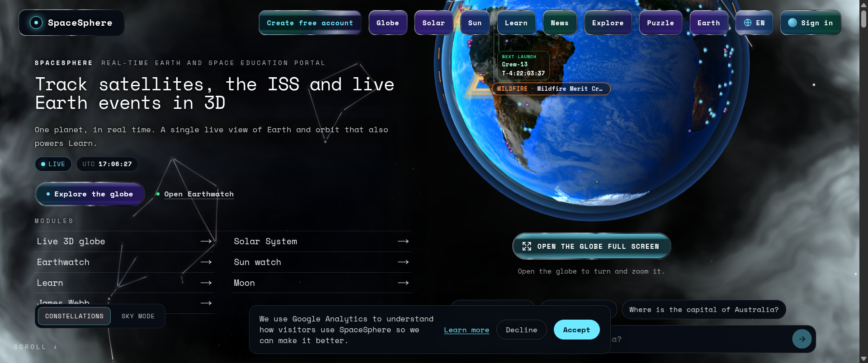Click the arrow next to Solar System

point(403,242)
